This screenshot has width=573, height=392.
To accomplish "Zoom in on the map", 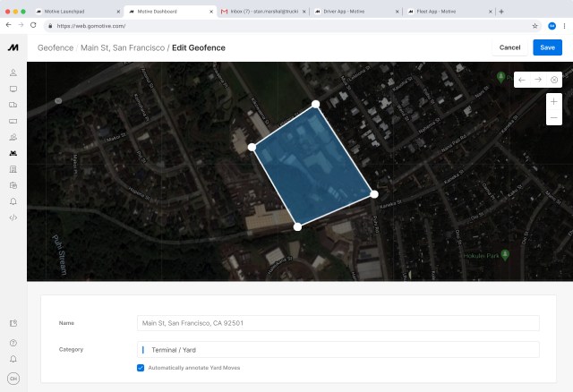I will [553, 101].
